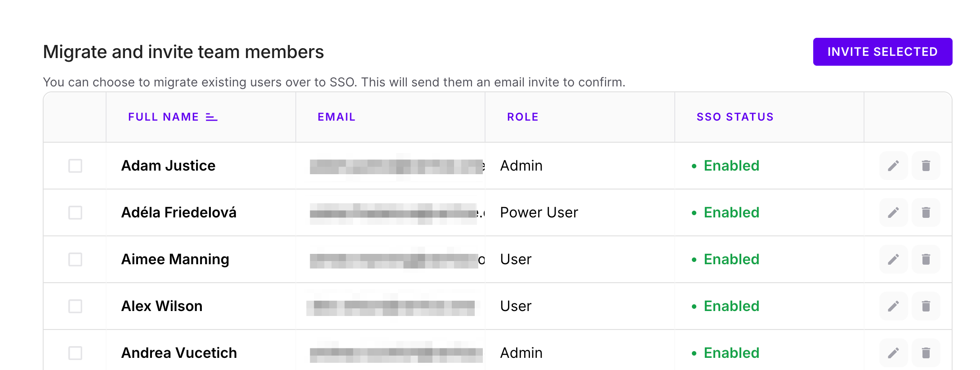Image resolution: width=980 pixels, height=370 pixels.
Task: Select Adam Justice's checkbox
Action: [x=75, y=166]
